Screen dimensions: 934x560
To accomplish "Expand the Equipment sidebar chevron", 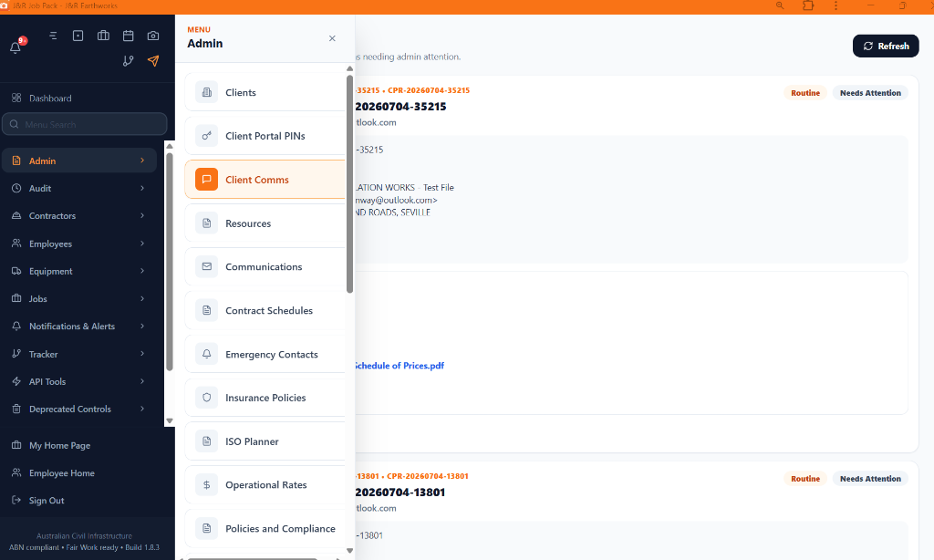I will click(142, 271).
